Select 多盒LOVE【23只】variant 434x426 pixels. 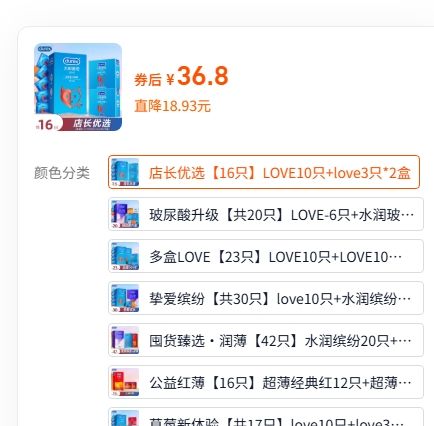coord(266,256)
